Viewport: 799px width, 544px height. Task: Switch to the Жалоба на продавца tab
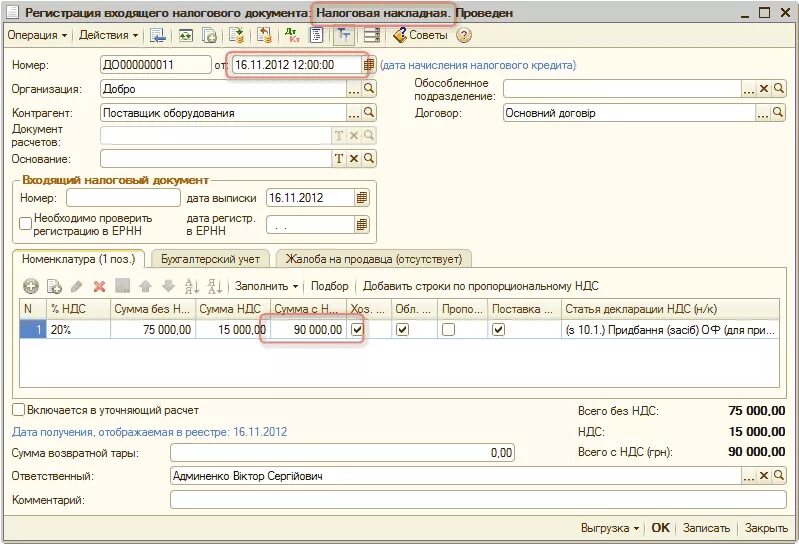374,259
